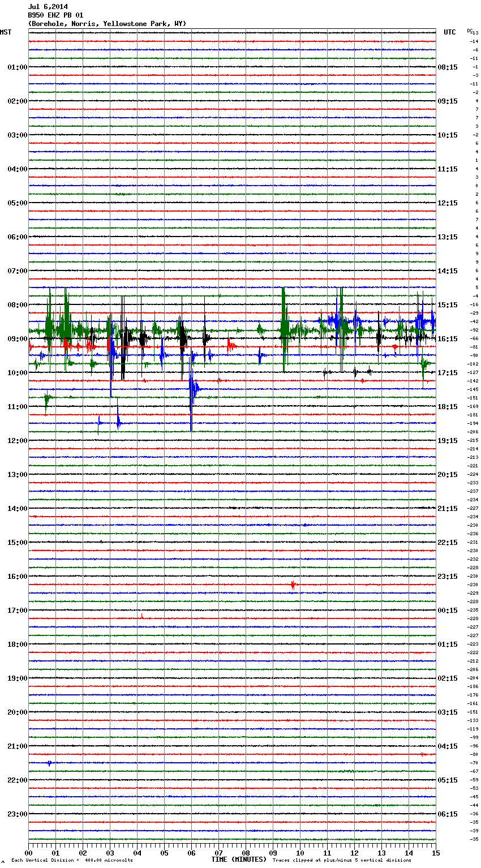Click the 21:15 UTC time label

pyautogui.click(x=448, y=509)
